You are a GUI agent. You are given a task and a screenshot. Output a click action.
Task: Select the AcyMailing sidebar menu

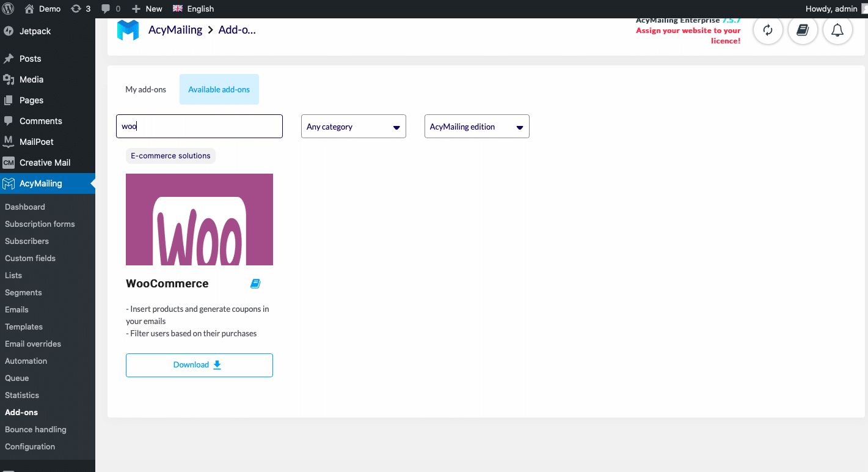pyautogui.click(x=48, y=183)
